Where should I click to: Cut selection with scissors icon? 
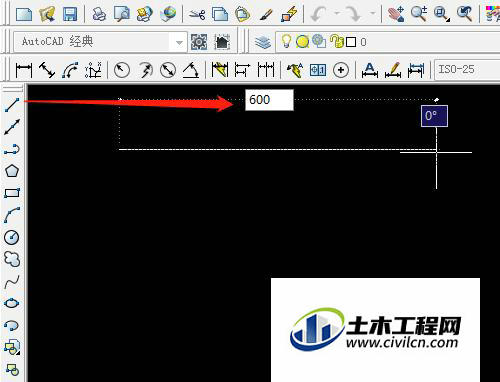click(197, 14)
